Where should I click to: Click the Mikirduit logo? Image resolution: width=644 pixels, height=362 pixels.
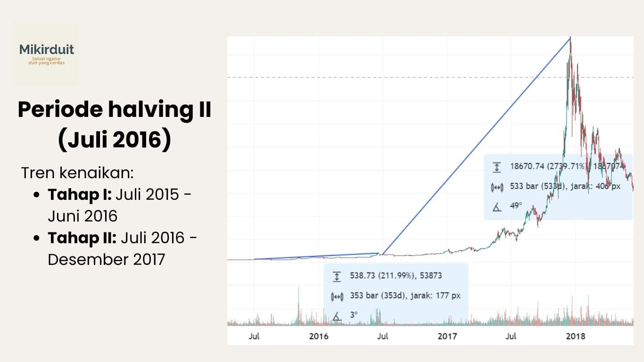click(46, 53)
